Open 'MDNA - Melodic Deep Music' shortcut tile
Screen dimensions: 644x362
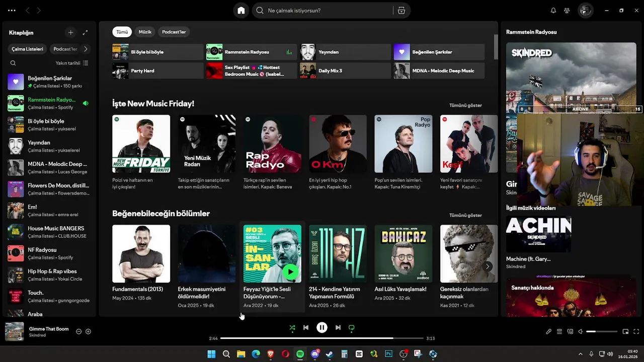pyautogui.click(x=439, y=71)
